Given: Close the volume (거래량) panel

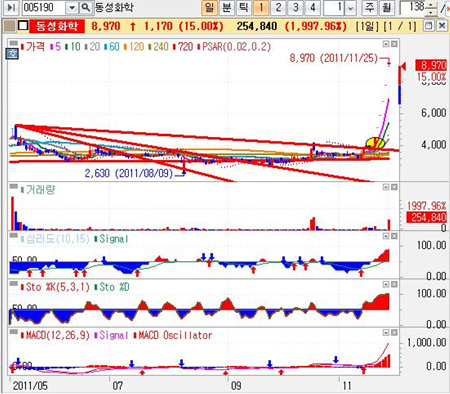Looking at the screenshot, I should coord(394,187).
